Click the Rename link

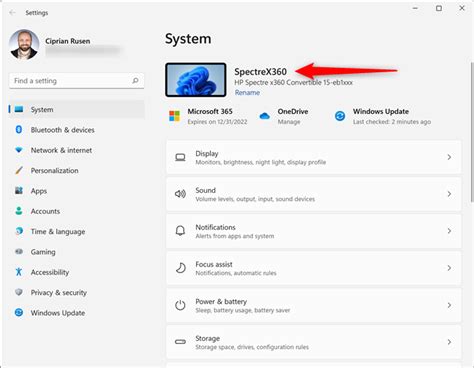tap(247, 93)
